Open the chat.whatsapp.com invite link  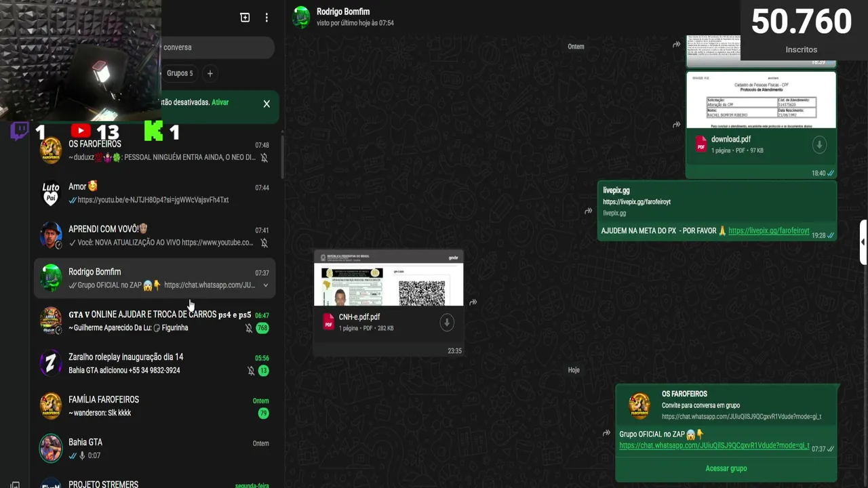pos(714,445)
